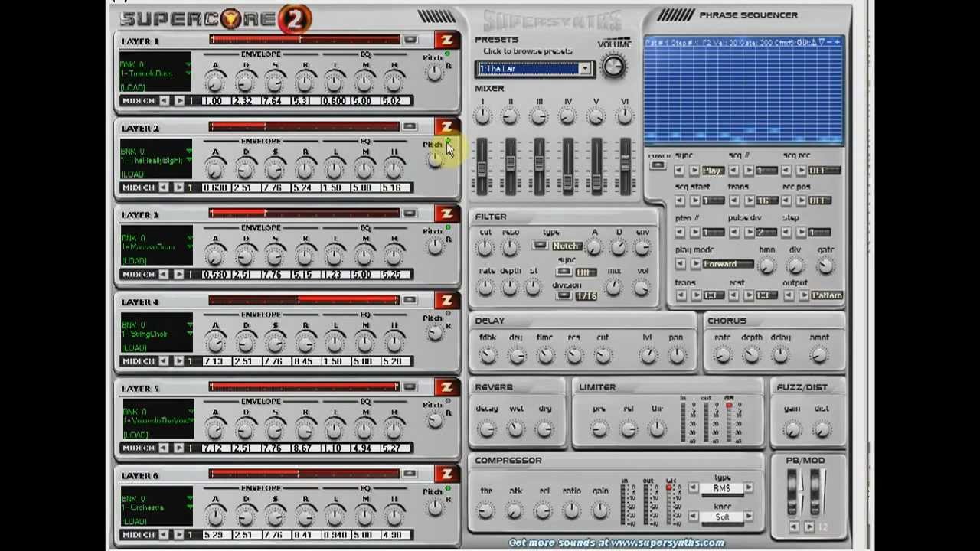980x551 pixels.
Task: Open Layer 2 patch name dropdown arrow
Action: pyautogui.click(x=189, y=161)
